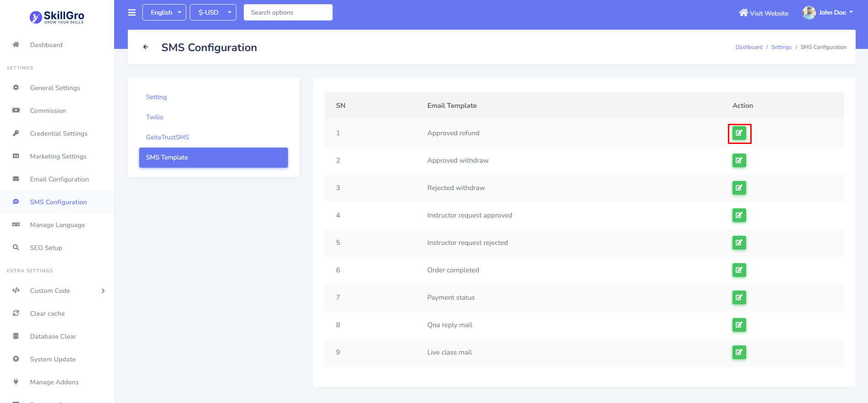Click the Settings breadcrumb link
This screenshot has width=868, height=403.
coord(781,47)
